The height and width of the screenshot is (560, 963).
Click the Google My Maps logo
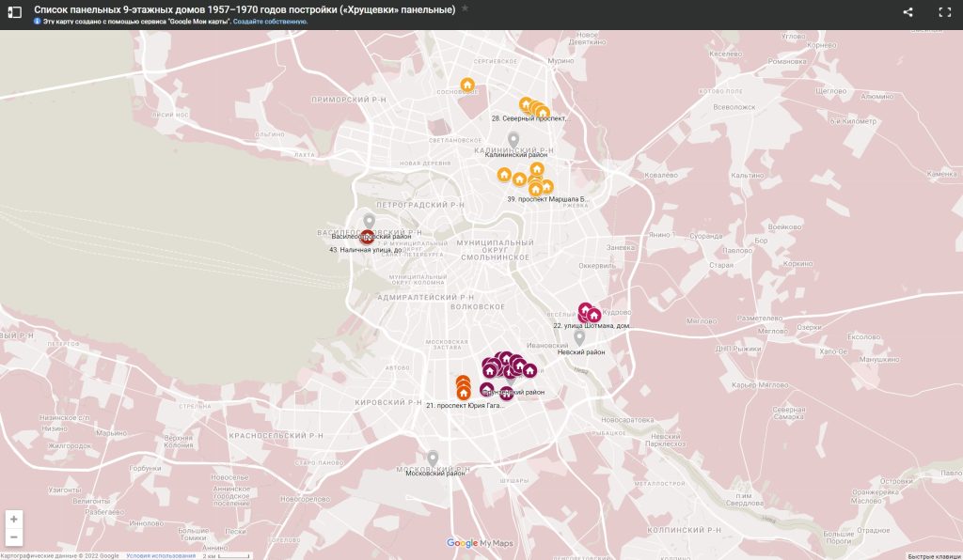[x=480, y=543]
